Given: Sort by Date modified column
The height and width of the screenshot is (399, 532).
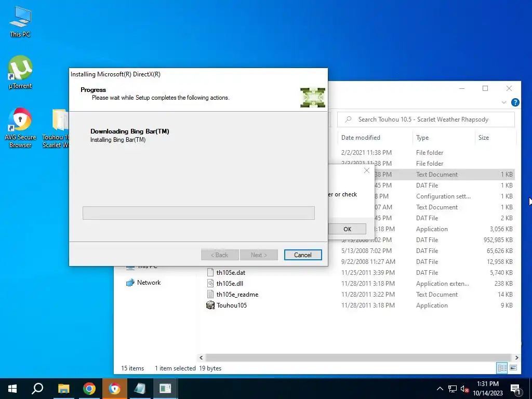Looking at the screenshot, I should click(x=361, y=137).
